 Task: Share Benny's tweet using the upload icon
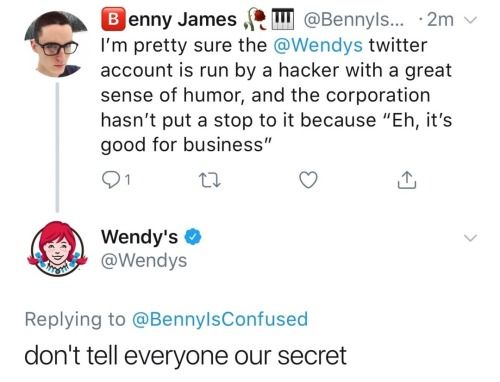click(x=407, y=180)
